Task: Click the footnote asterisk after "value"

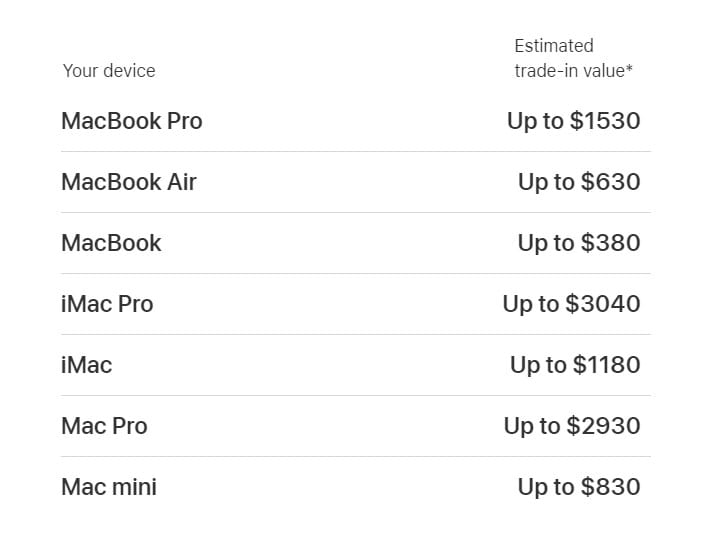Action: point(630,69)
